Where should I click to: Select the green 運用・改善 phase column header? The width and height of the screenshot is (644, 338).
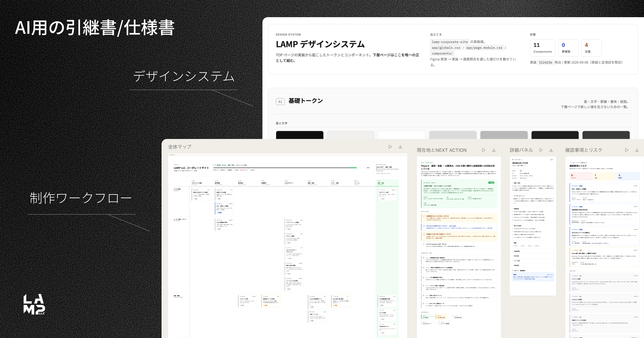(388, 183)
